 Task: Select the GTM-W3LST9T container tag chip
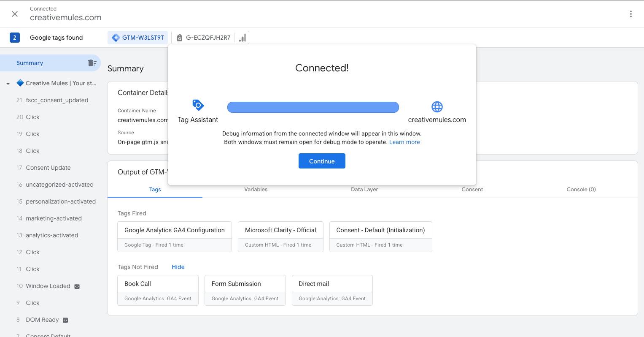(138, 38)
